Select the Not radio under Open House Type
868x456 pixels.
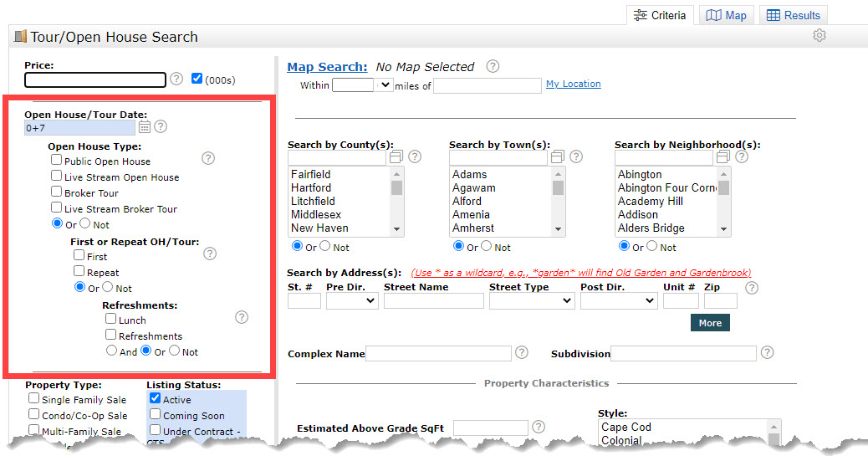(x=86, y=224)
